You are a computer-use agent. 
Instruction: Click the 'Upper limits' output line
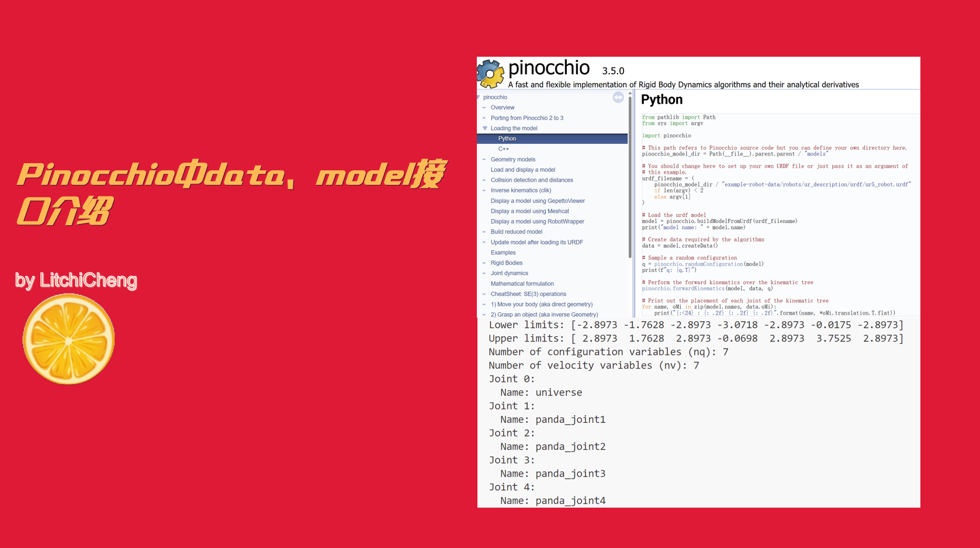click(696, 338)
